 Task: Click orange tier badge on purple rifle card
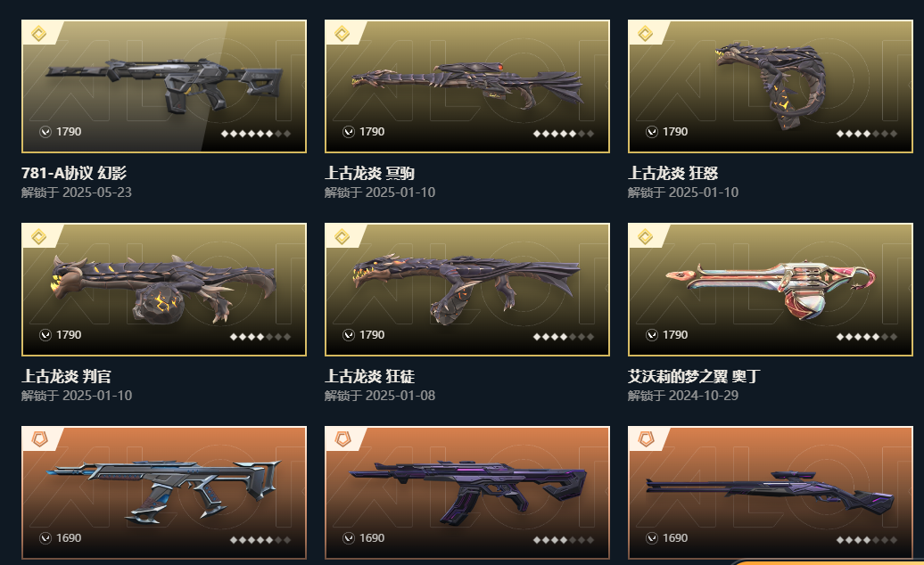point(342,439)
